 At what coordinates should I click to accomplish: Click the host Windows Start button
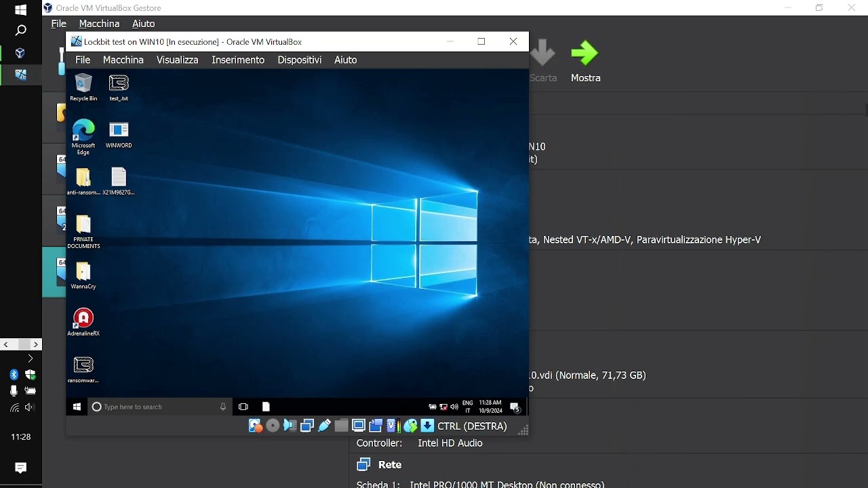[x=21, y=9]
